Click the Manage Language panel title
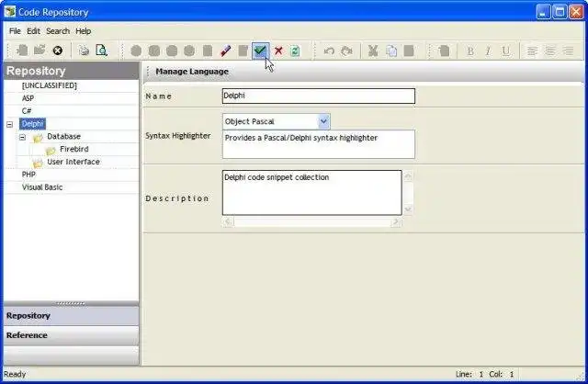 point(192,72)
